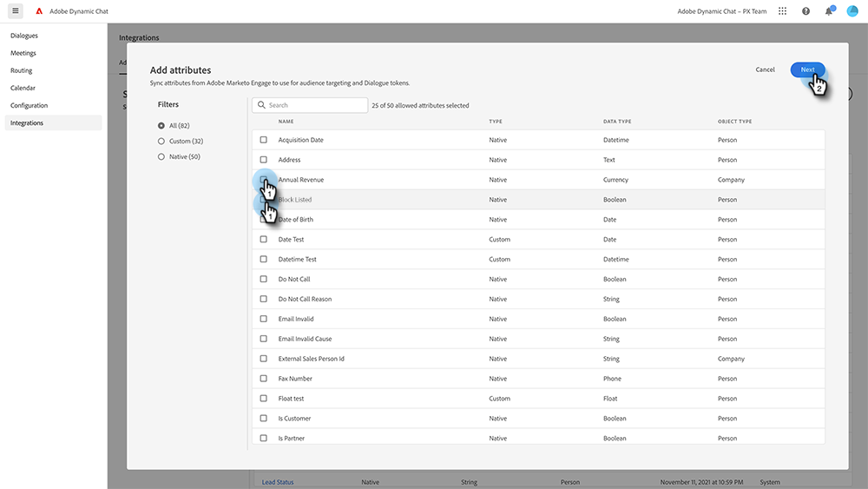Sort by the DATA TYPE column header
This screenshot has height=489, width=868.
617,122
